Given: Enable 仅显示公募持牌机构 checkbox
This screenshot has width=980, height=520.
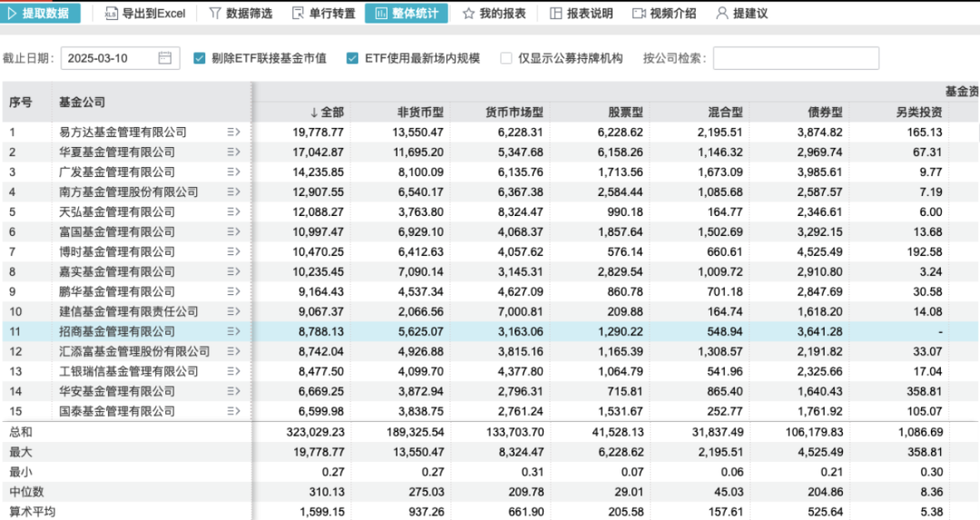Looking at the screenshot, I should point(506,58).
